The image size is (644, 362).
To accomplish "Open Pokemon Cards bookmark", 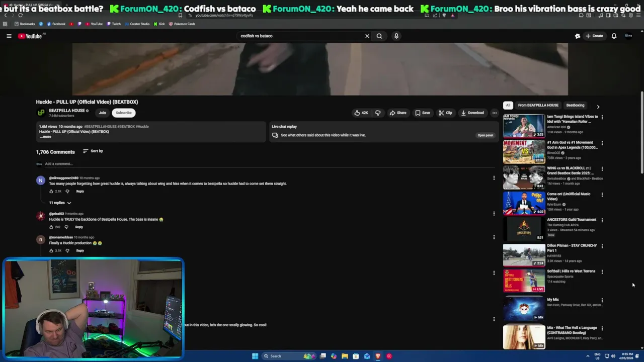I will tap(182, 24).
